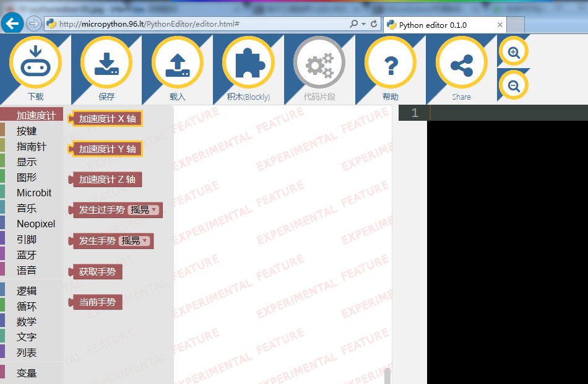The height and width of the screenshot is (384, 588).
Task: Click the Blockly workspace vertical scrollbar
Action: tap(387, 375)
